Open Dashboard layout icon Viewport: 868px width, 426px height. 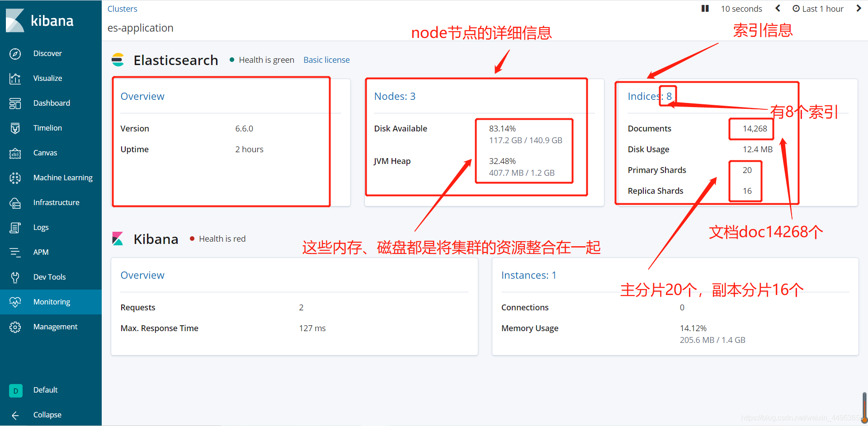pos(15,103)
